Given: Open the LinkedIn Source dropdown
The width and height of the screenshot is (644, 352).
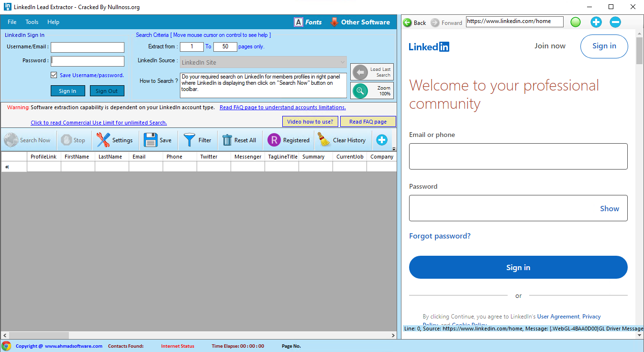Looking at the screenshot, I should point(263,62).
